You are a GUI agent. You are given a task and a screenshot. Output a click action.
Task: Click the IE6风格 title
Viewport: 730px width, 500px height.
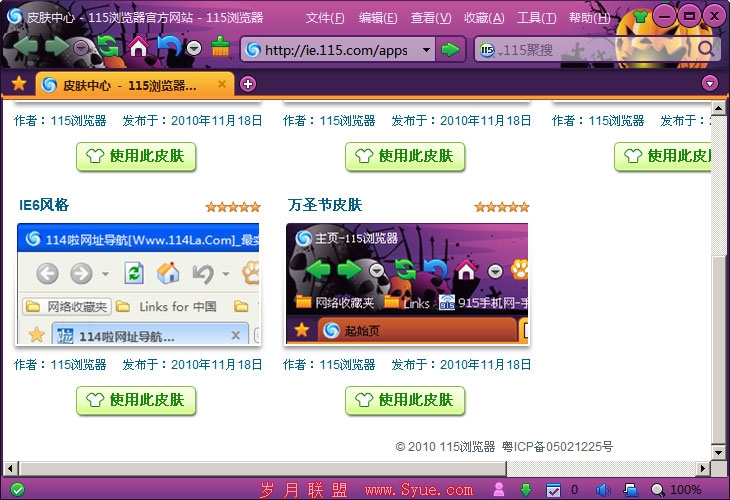pyautogui.click(x=44, y=205)
